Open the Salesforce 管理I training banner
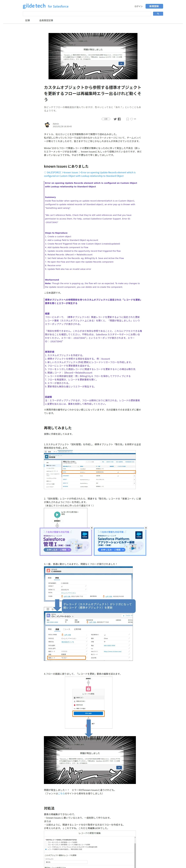 click(66, 541)
